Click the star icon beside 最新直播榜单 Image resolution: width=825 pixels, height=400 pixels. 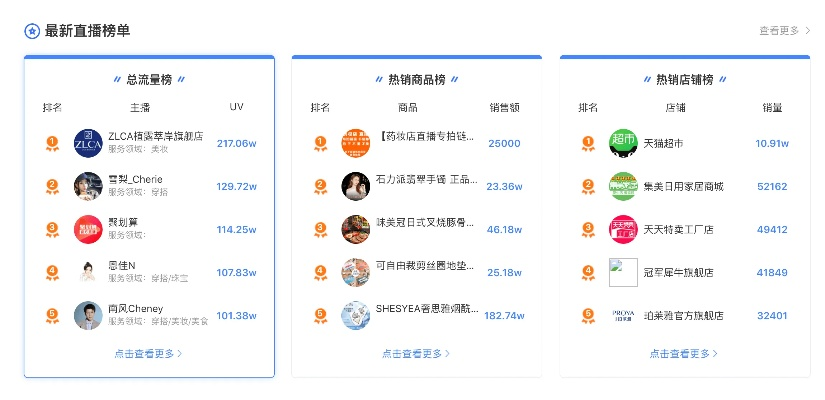(32, 31)
